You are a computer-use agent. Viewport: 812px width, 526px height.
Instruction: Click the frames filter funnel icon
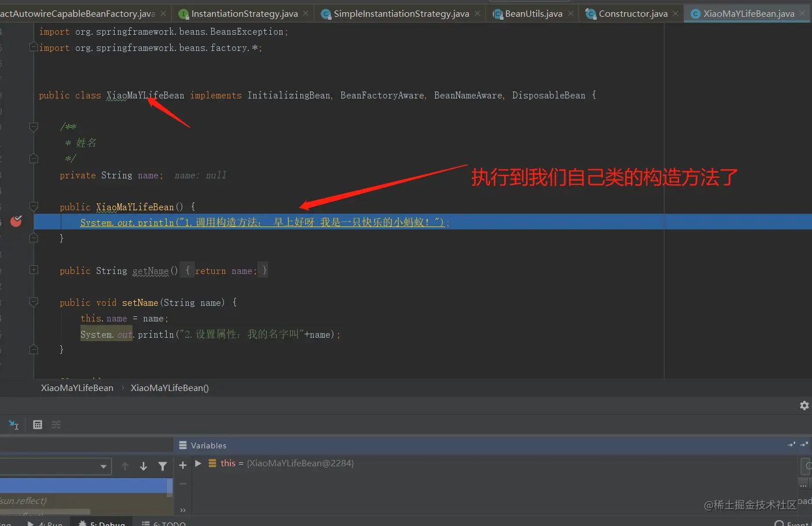[163, 466]
